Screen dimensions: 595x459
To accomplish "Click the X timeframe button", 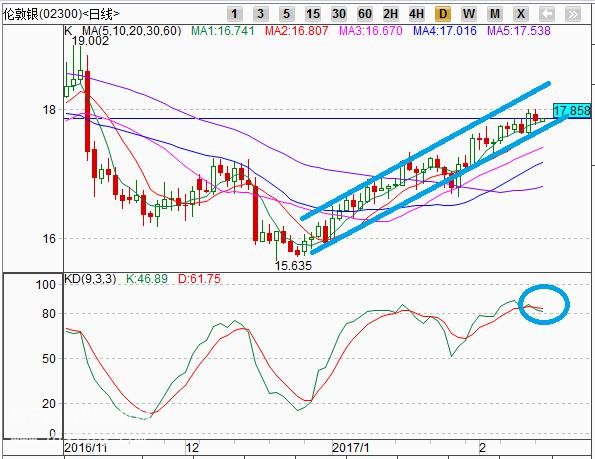I will [x=521, y=14].
